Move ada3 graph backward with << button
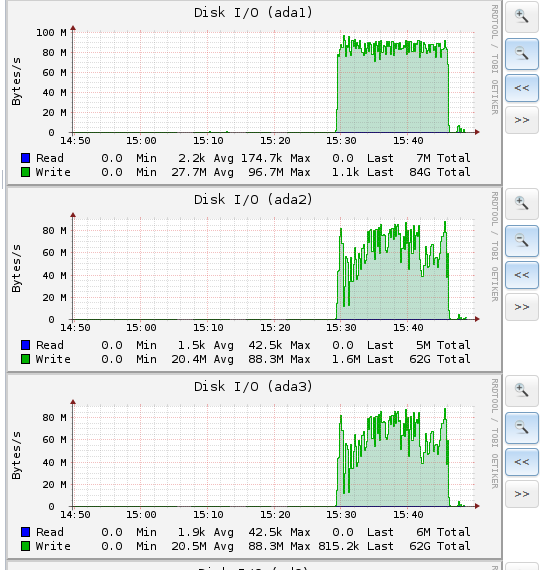 [522, 462]
